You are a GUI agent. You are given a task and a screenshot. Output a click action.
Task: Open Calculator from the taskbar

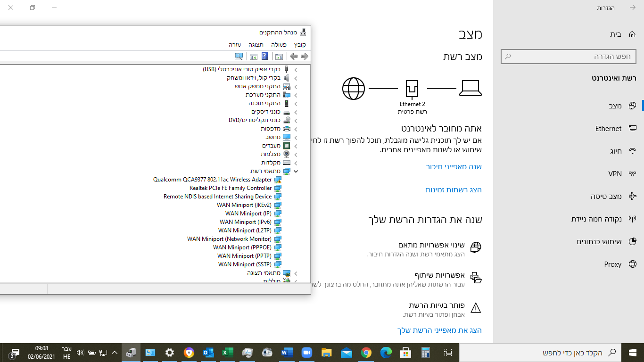click(426, 353)
